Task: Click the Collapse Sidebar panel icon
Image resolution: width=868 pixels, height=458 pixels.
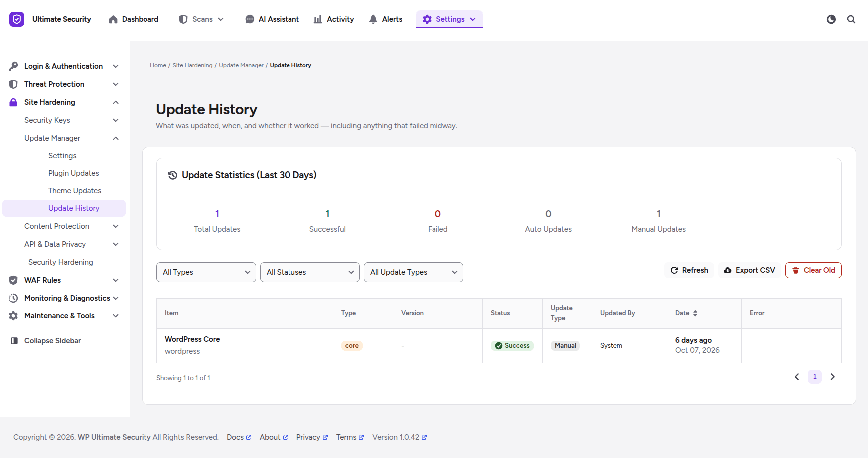Action: click(14, 341)
